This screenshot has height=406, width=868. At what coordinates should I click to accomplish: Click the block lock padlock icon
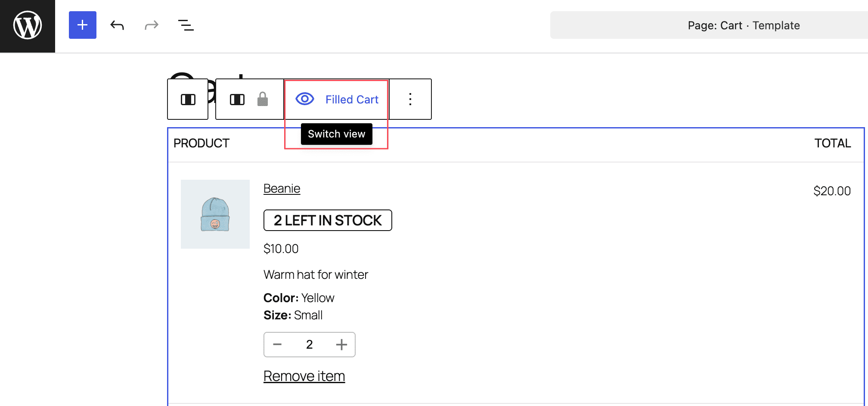click(x=263, y=100)
